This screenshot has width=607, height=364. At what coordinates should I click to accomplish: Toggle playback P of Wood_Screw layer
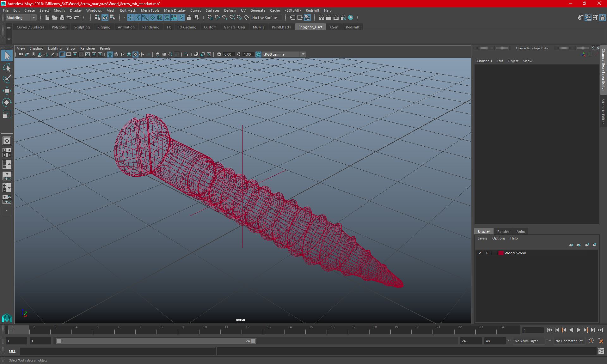coord(487,253)
